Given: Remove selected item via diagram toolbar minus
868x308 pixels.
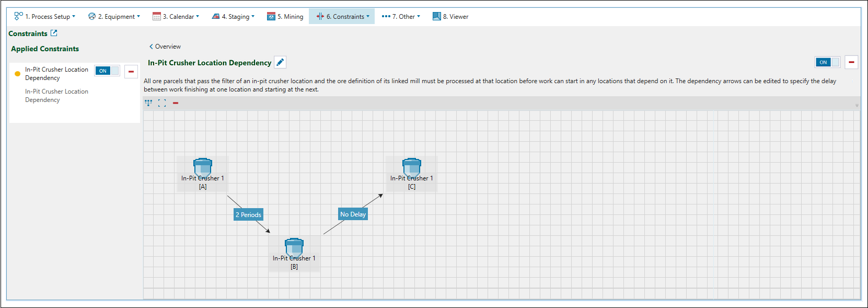Looking at the screenshot, I should coord(176,103).
